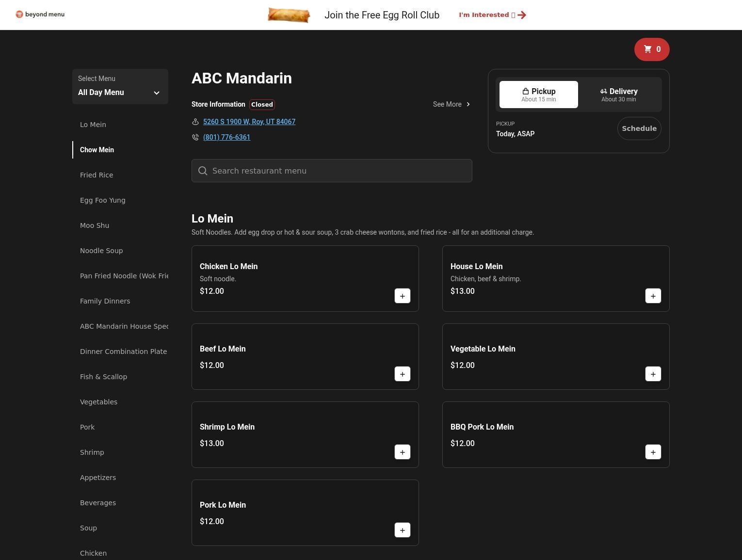Image resolution: width=742 pixels, height=560 pixels.
Task: Add Pork Lo Mein plus icon
Action: click(x=402, y=530)
